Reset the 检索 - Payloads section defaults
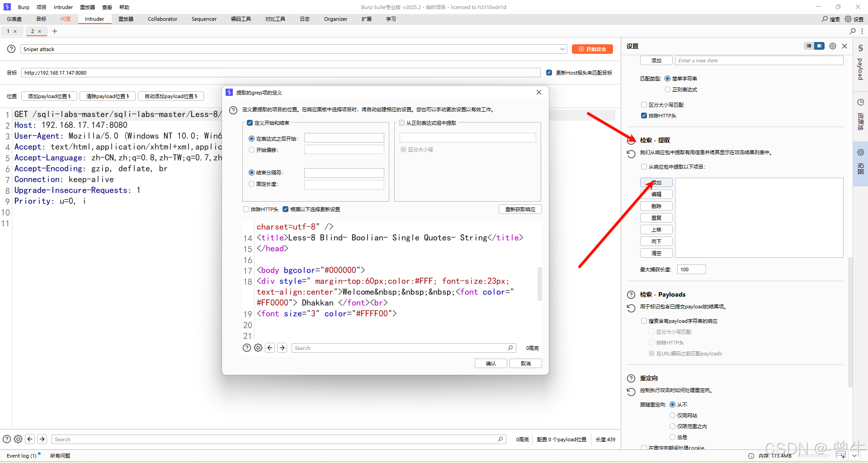The height and width of the screenshot is (463, 868). click(631, 308)
